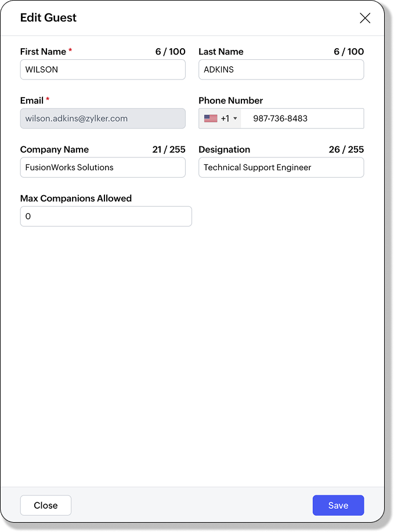The height and width of the screenshot is (532, 394).
Task: Click into Company Name field FusionWorks Solutions
Action: [x=103, y=167]
